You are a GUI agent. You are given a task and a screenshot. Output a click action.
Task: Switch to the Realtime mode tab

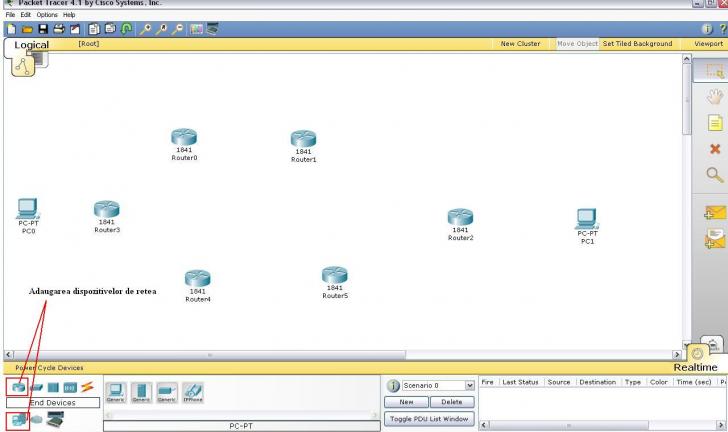pyautogui.click(x=696, y=367)
